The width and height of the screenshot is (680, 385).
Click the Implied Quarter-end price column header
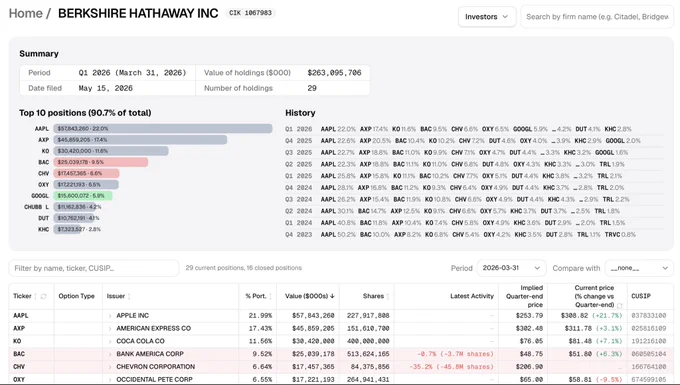(x=524, y=296)
